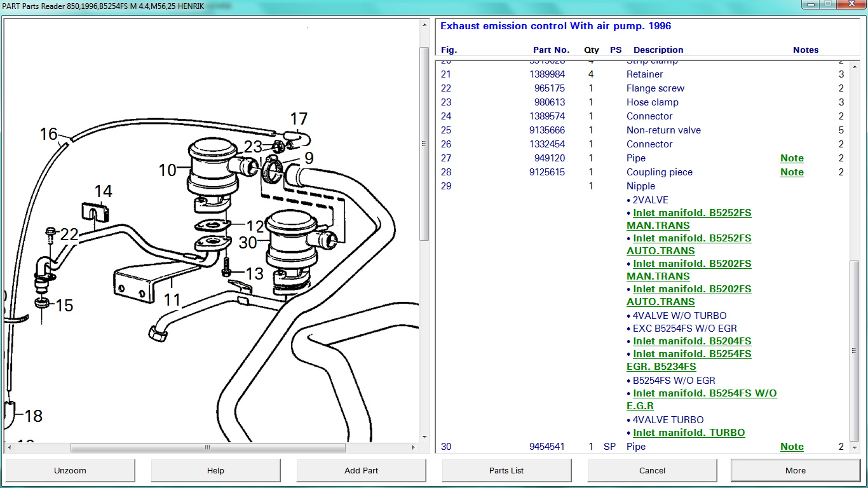Screen dimensions: 868x488
Task: Open the Inlet manifold TURBO link
Action: 689,433
